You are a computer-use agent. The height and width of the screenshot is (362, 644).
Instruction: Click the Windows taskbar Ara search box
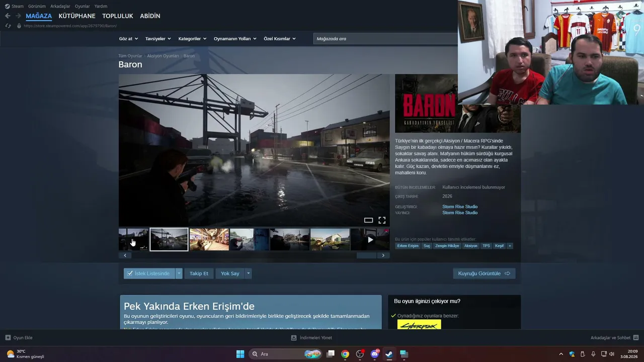(x=286, y=354)
